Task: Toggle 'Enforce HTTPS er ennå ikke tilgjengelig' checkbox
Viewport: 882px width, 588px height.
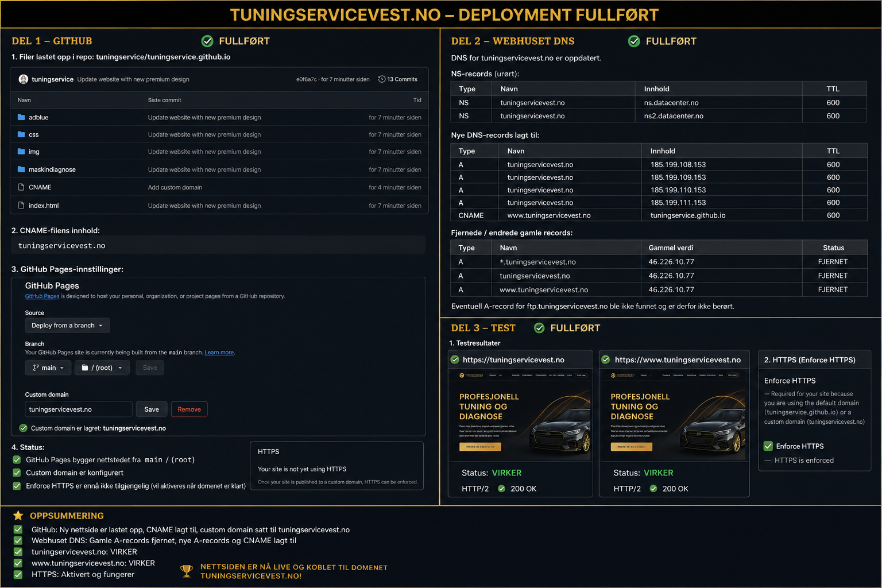Action: coord(17,486)
